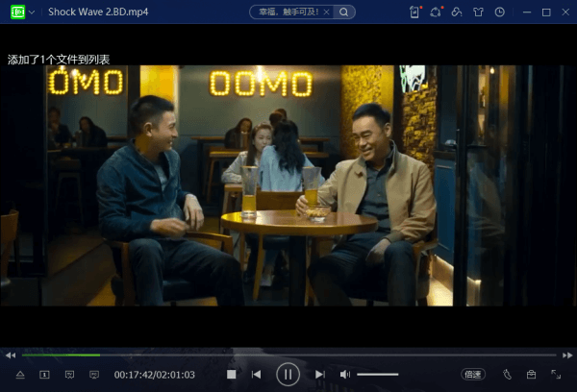The image size is (577, 392).
Task: Open the 倍速 playback speed button
Action: click(473, 375)
